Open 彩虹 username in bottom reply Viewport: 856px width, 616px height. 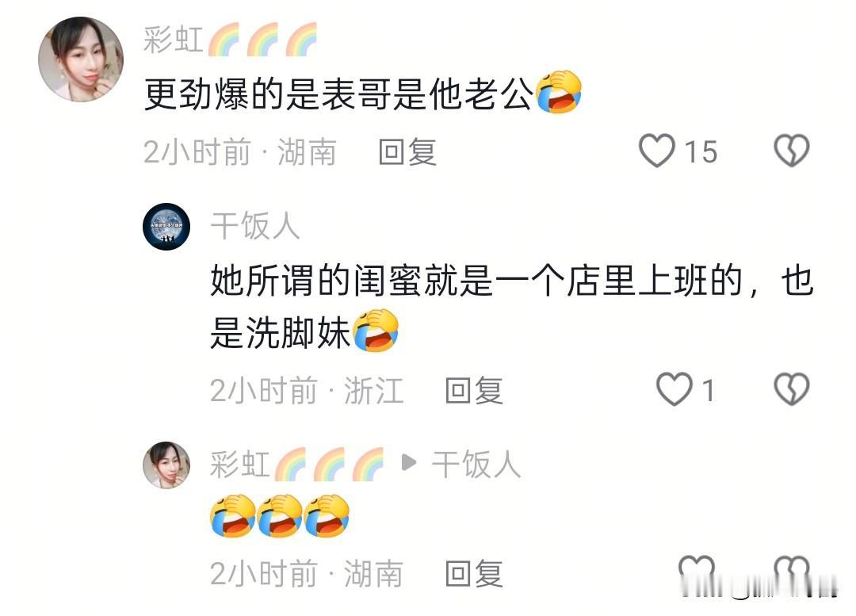click(297, 465)
